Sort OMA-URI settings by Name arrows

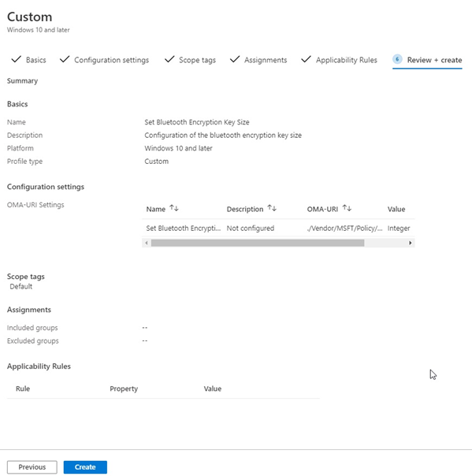click(x=174, y=208)
